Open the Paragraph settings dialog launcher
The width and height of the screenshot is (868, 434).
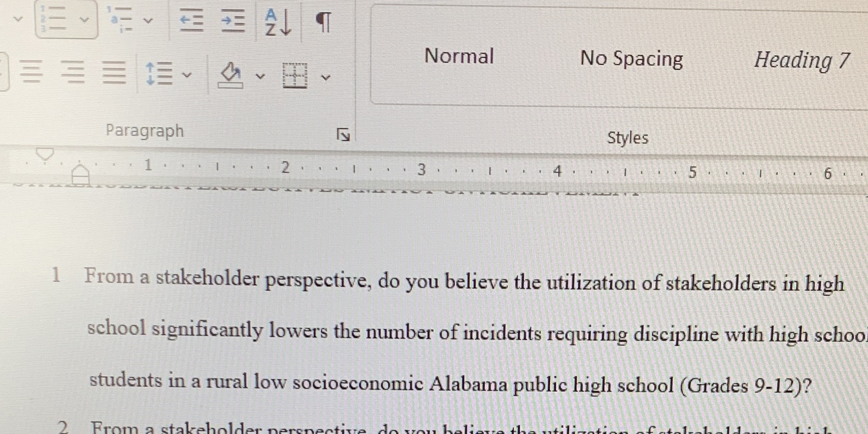coord(343,135)
